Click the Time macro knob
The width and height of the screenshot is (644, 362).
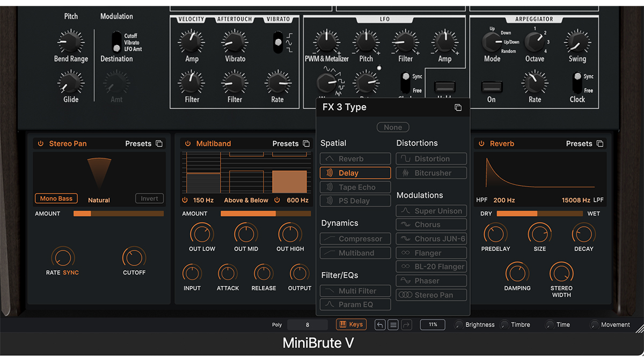tap(550, 324)
